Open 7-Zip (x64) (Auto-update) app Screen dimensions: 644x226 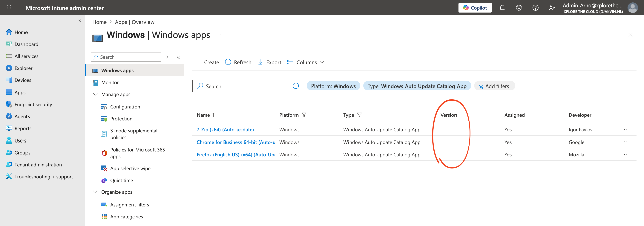click(x=225, y=130)
